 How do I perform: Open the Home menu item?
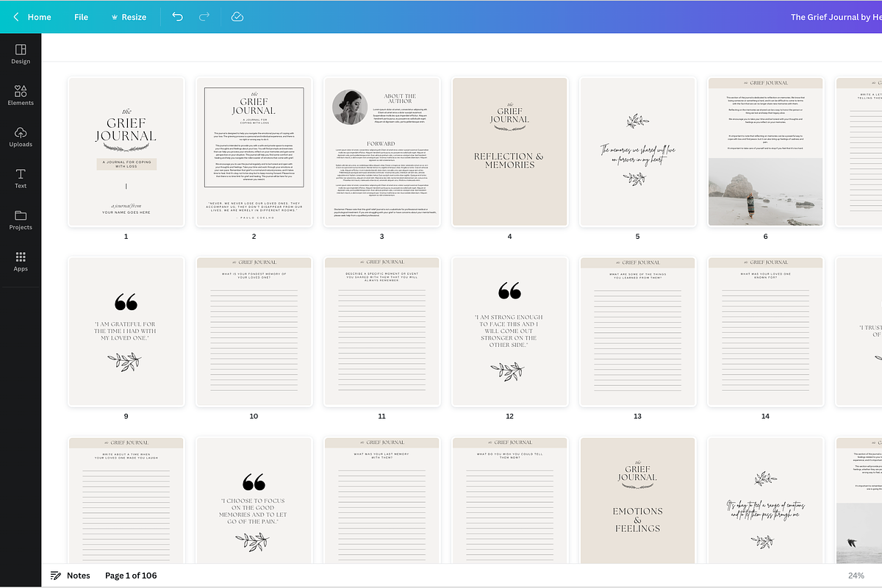coord(40,17)
